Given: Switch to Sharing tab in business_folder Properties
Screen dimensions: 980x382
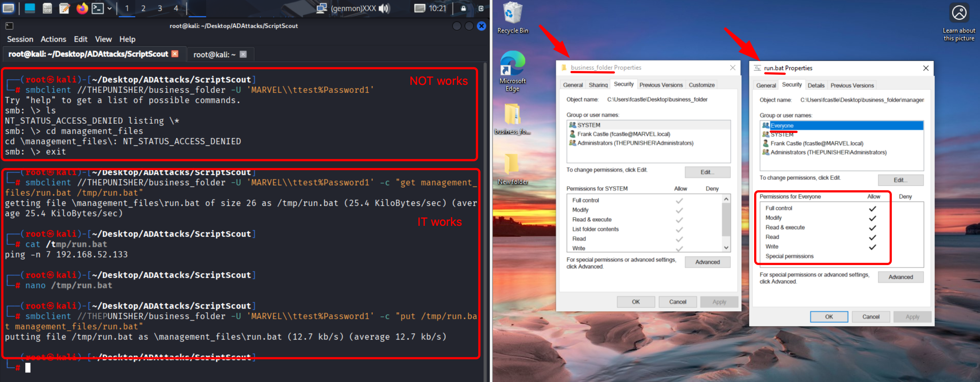Looking at the screenshot, I should click(598, 85).
